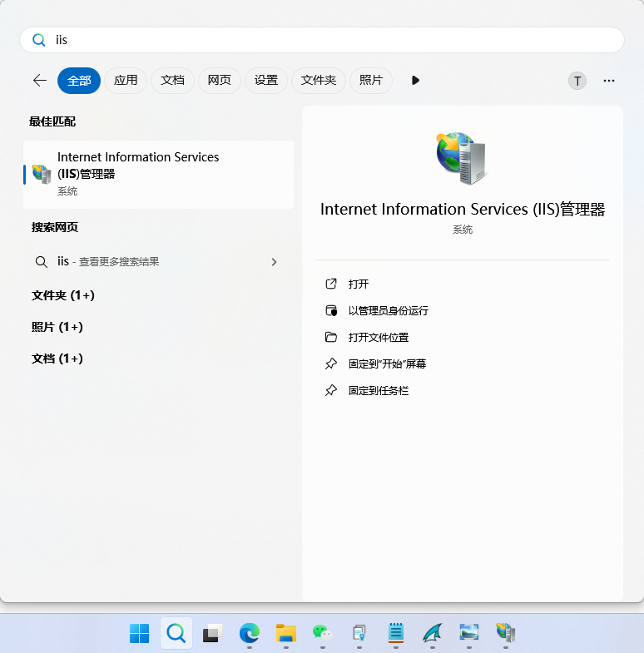Open the three-dot options menu
The height and width of the screenshot is (653, 644).
pos(609,81)
